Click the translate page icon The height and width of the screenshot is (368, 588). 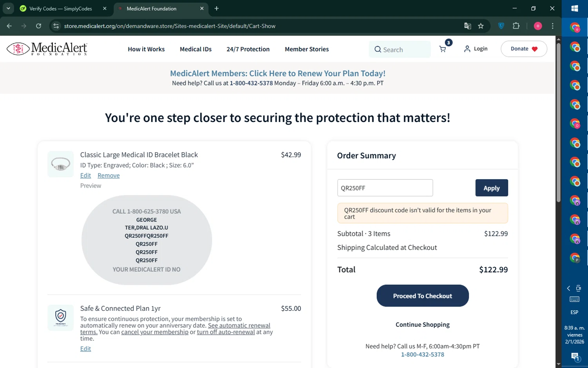click(x=468, y=26)
